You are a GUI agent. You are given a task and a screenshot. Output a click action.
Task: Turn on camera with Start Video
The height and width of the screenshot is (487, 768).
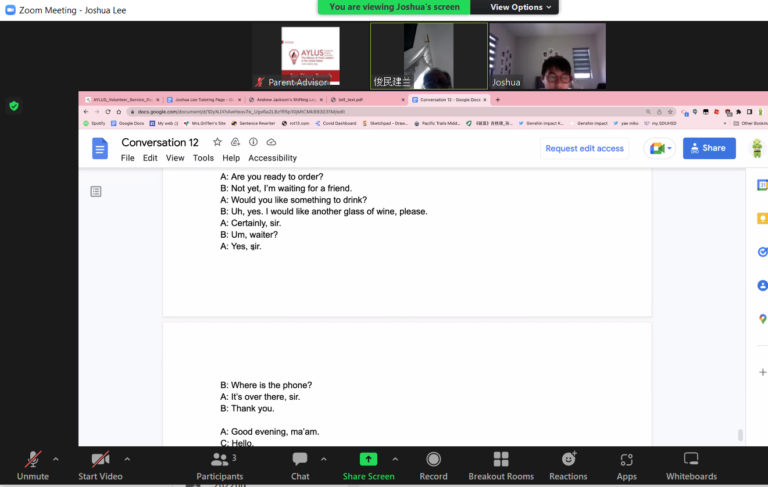pos(100,466)
